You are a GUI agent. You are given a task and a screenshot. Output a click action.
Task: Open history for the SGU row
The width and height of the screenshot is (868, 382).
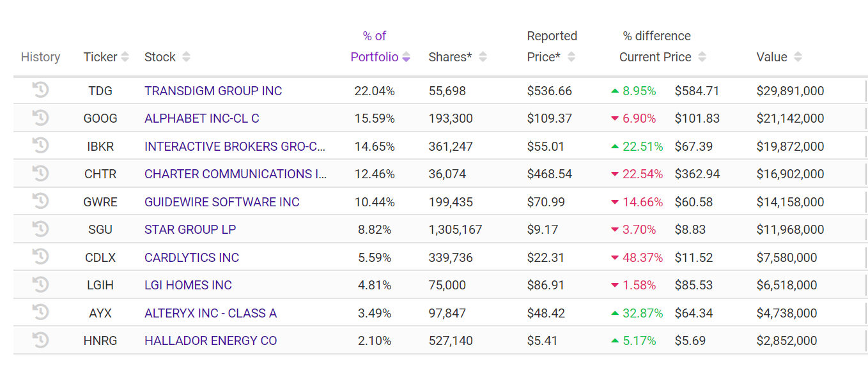click(40, 229)
